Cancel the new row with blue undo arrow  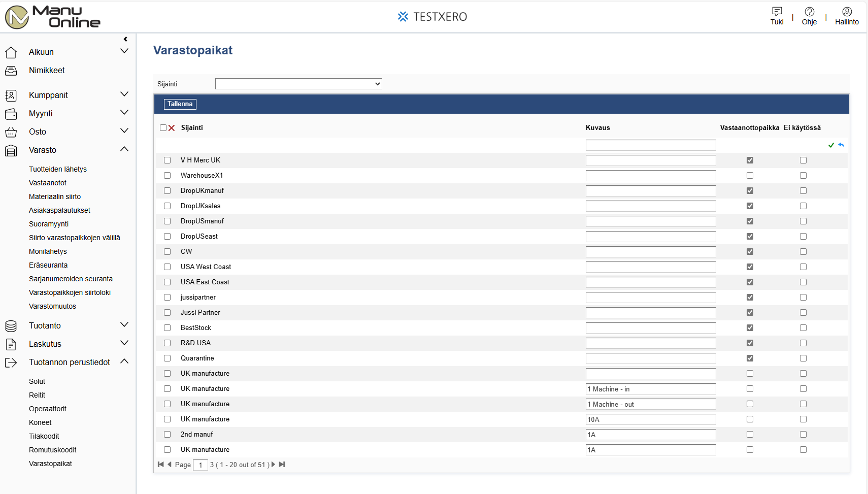click(x=841, y=145)
